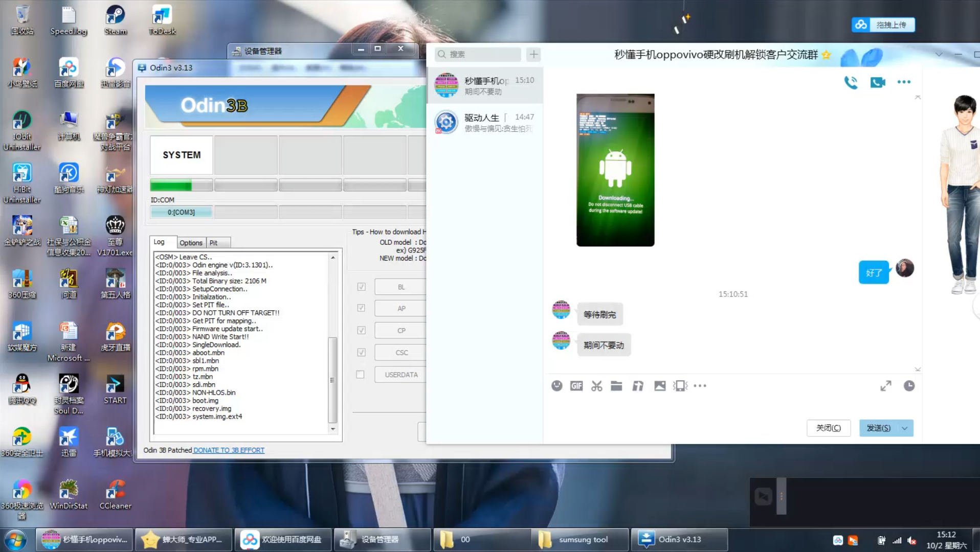Click the 发送(S) send button
Screen dimensions: 980x552
[x=879, y=428]
